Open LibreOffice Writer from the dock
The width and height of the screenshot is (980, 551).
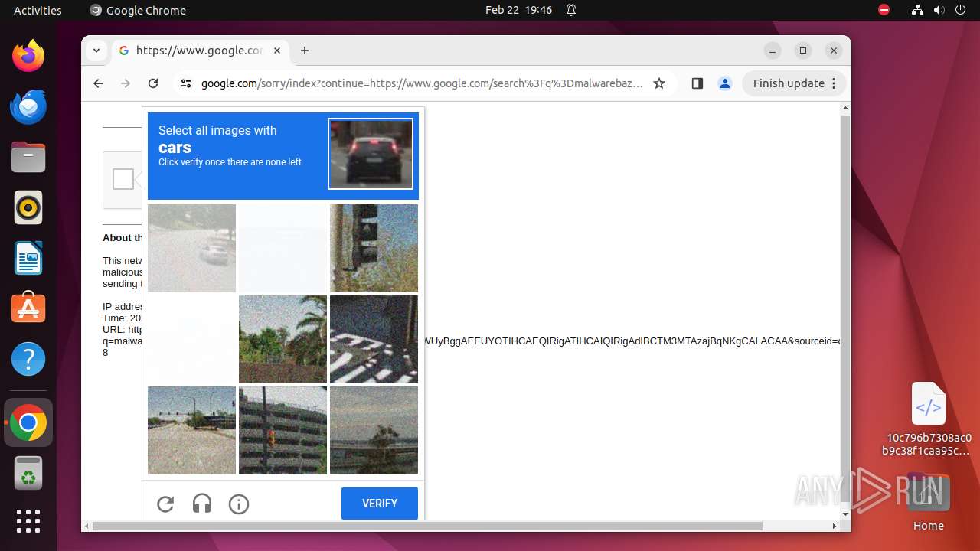[28, 258]
